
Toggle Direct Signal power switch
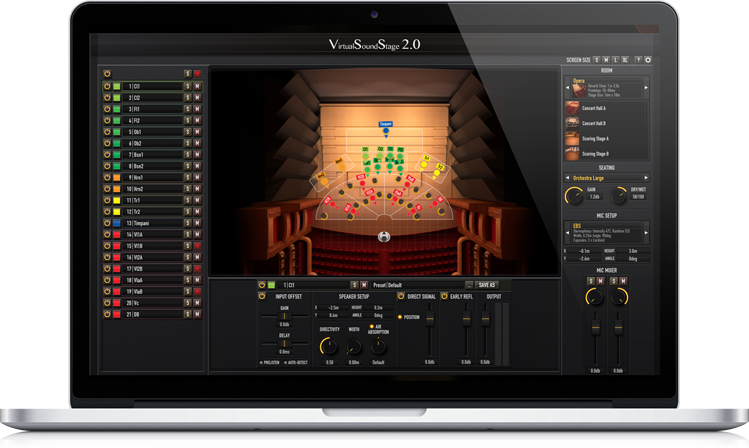[401, 297]
